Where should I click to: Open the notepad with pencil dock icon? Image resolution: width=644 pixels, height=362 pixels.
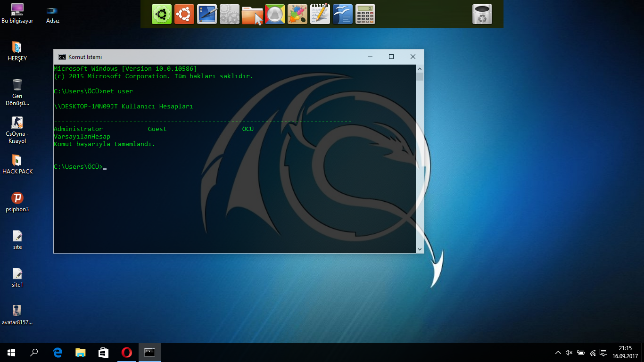pyautogui.click(x=320, y=14)
